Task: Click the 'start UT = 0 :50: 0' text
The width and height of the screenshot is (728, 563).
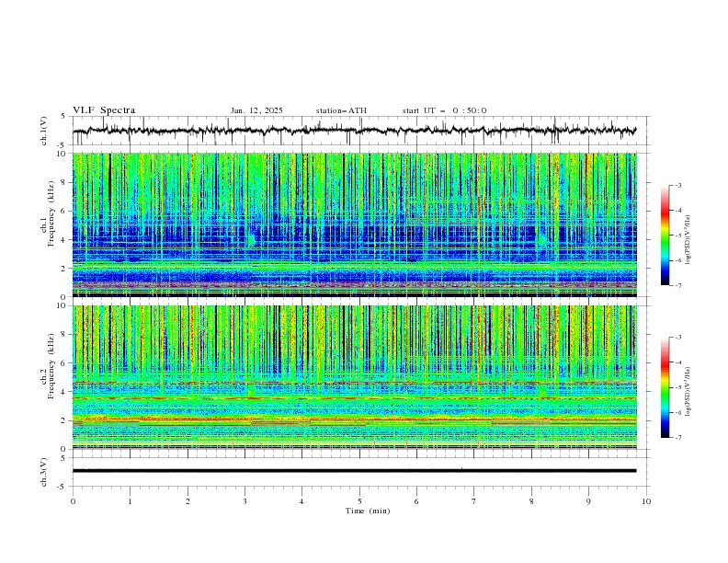Action: coord(444,110)
